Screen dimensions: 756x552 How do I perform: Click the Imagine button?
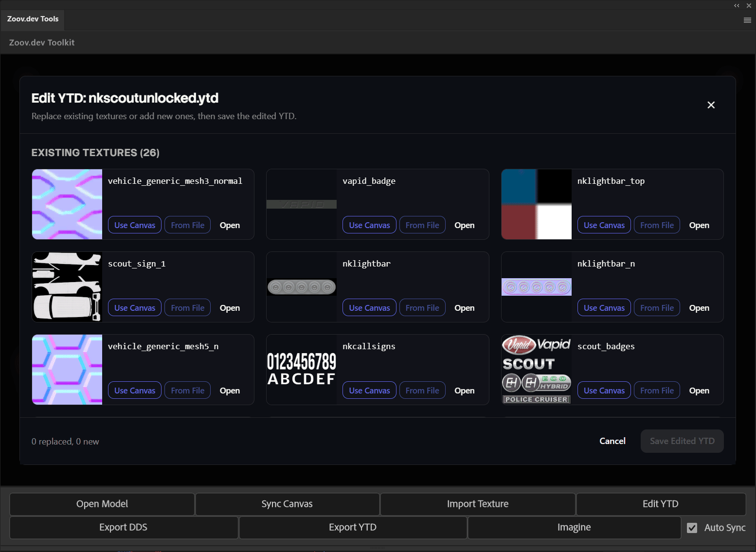[574, 527]
